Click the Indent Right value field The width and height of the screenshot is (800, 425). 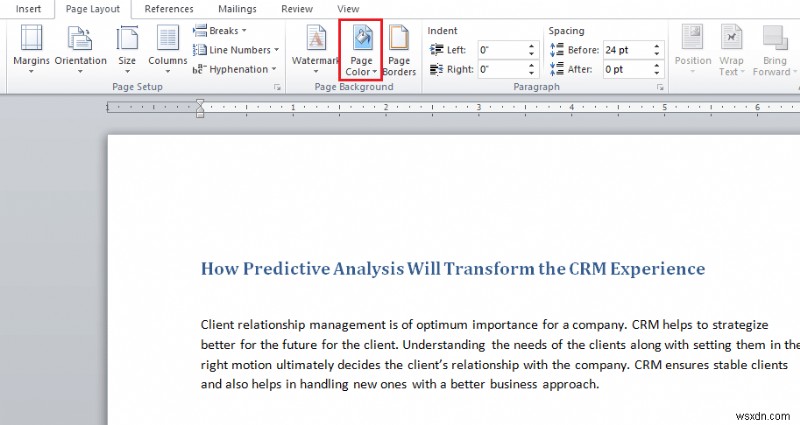click(502, 69)
